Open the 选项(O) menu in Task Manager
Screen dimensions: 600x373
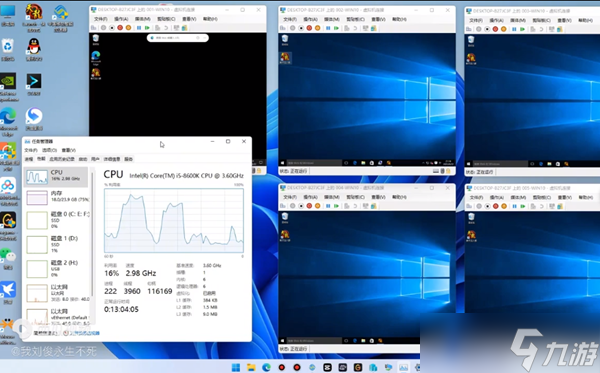click(x=49, y=150)
